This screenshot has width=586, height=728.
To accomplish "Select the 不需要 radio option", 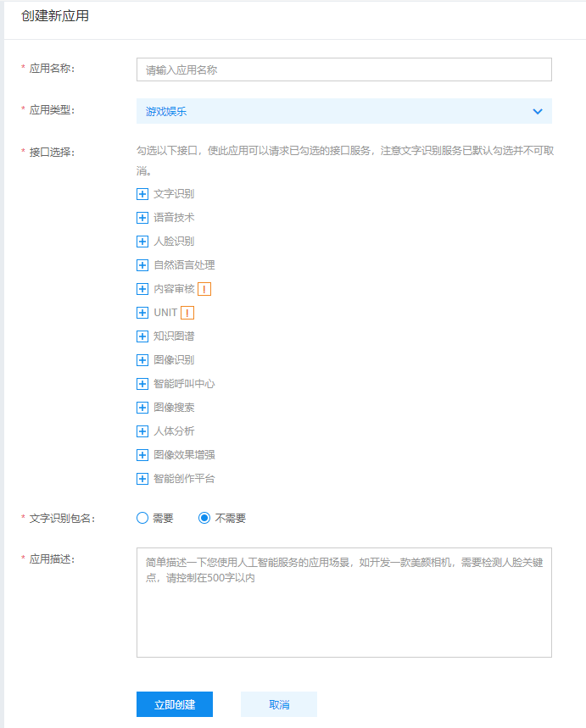I will point(204,518).
